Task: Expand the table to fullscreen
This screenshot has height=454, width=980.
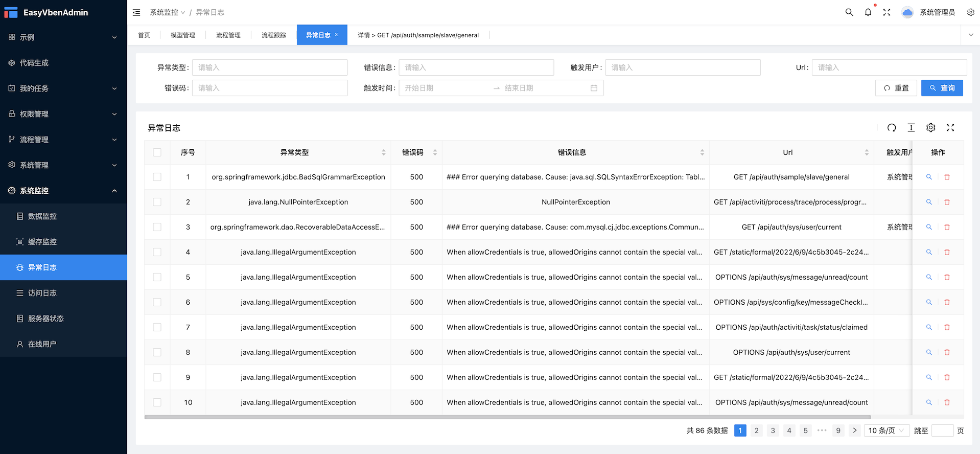Action: pyautogui.click(x=950, y=128)
